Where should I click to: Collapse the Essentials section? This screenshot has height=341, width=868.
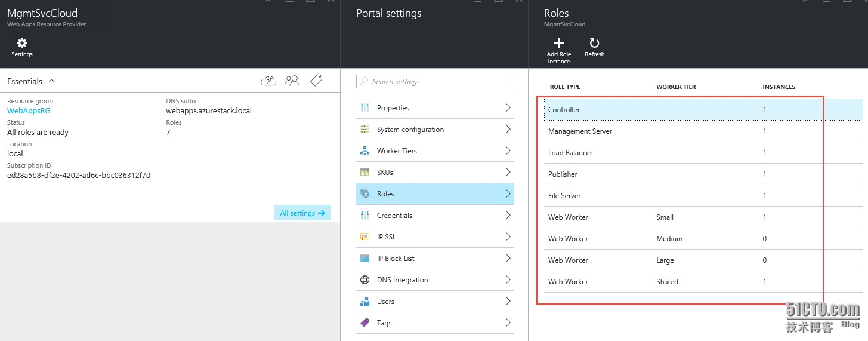(51, 81)
